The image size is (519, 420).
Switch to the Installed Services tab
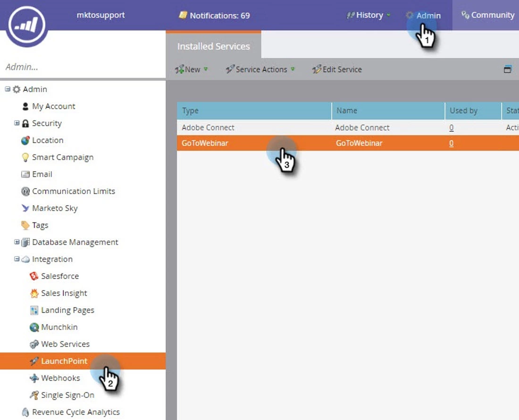pos(213,46)
